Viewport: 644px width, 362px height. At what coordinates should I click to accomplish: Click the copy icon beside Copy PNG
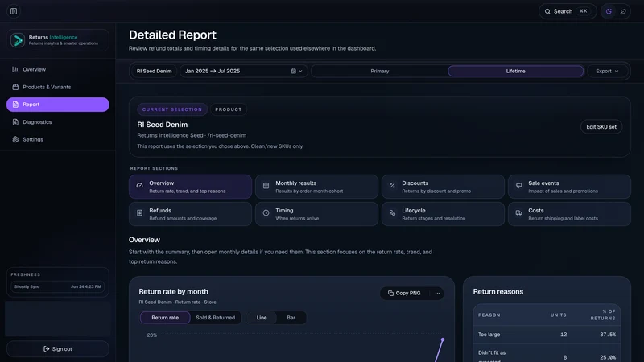[390, 294]
